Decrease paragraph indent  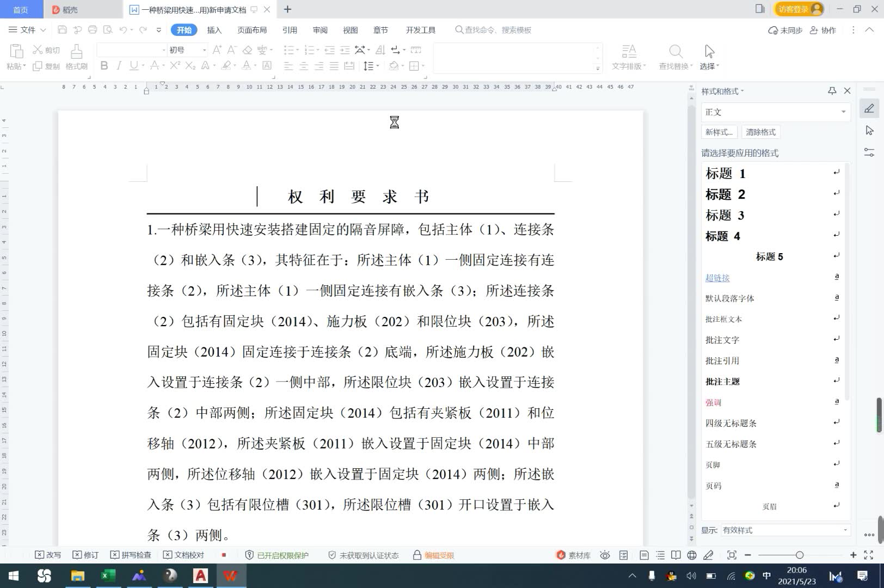point(329,50)
